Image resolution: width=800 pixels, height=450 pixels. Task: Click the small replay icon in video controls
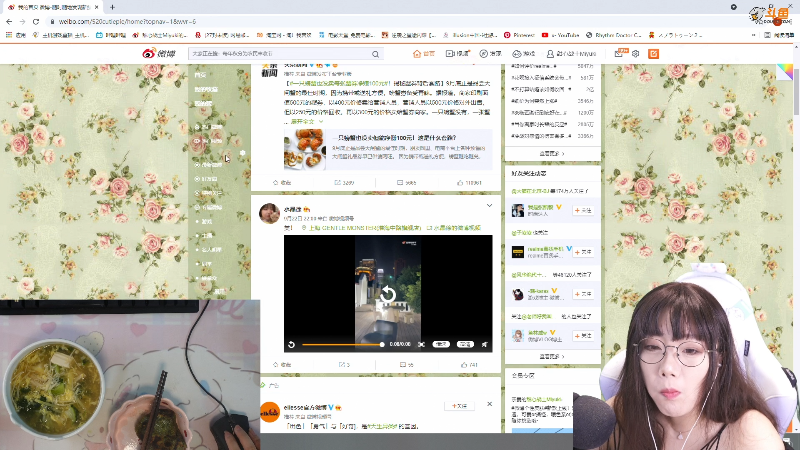point(291,344)
